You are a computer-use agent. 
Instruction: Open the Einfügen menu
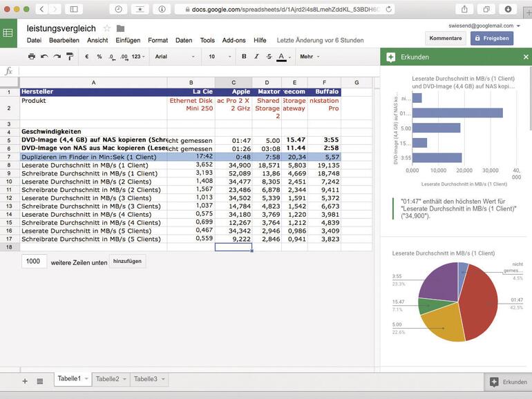pos(128,40)
